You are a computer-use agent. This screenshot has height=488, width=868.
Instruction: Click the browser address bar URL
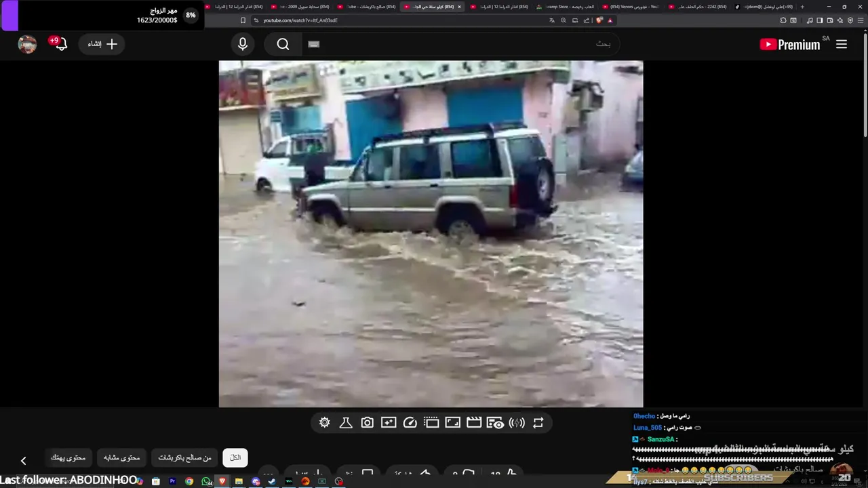pyautogui.click(x=300, y=20)
